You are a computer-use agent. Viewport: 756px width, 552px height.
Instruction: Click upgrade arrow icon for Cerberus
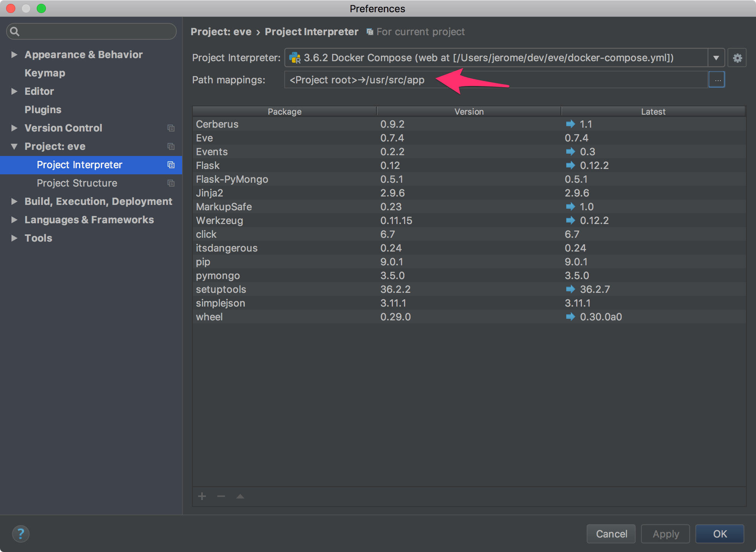click(570, 124)
